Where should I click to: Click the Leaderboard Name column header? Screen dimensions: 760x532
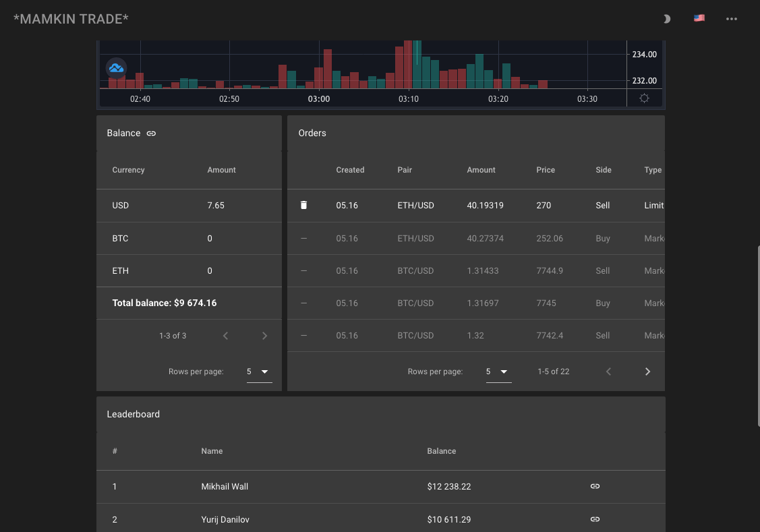pyautogui.click(x=212, y=451)
